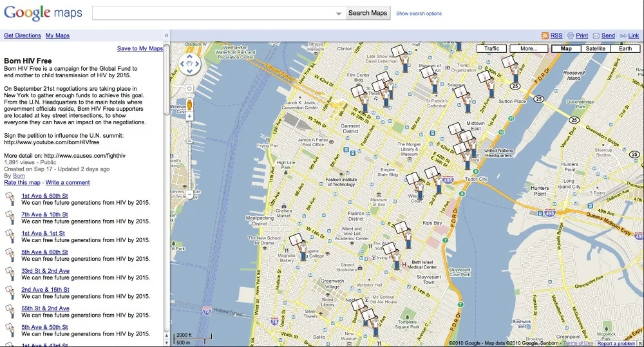Open the My Maps tab
The height and width of the screenshot is (347, 644).
57,35
